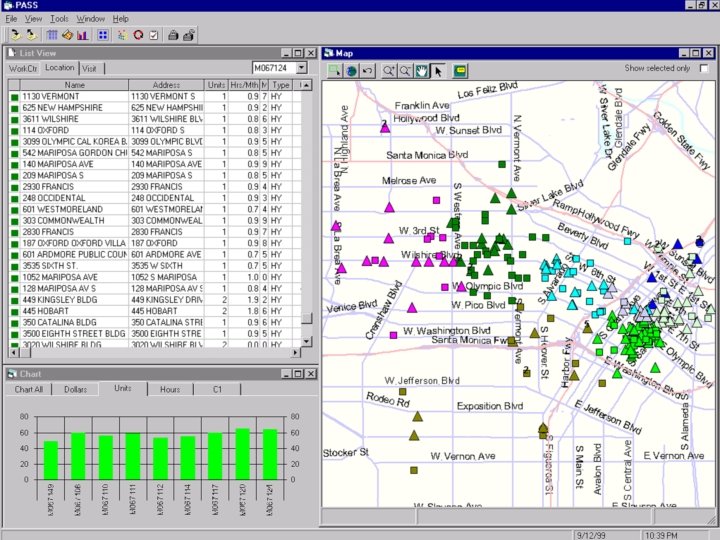Viewport: 720px width, 540px height.
Task: Select the 3611 WILSHIRE row
Action: (x=155, y=119)
